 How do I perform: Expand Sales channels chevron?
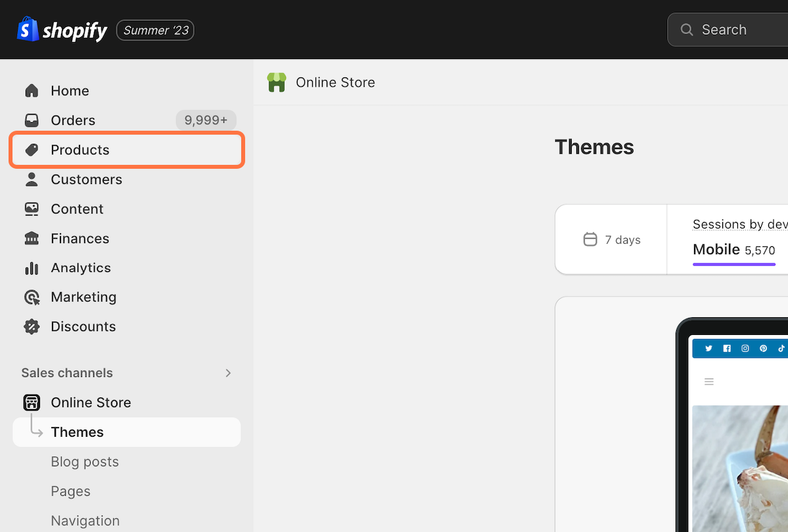click(228, 373)
